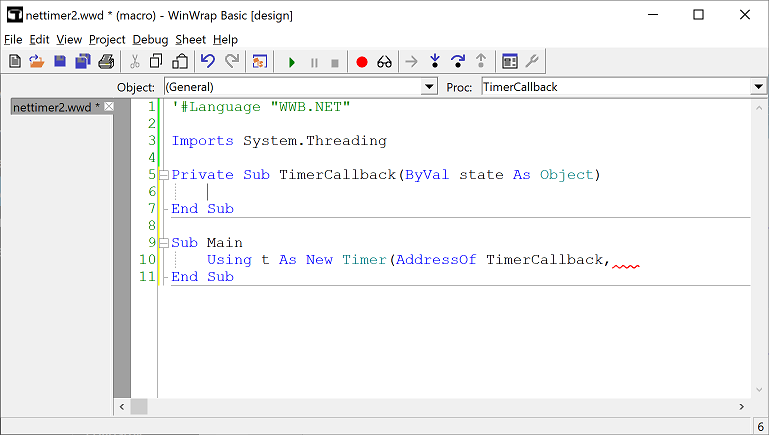Expand the Proc dropdown list
The width and height of the screenshot is (769, 435).
pos(758,87)
